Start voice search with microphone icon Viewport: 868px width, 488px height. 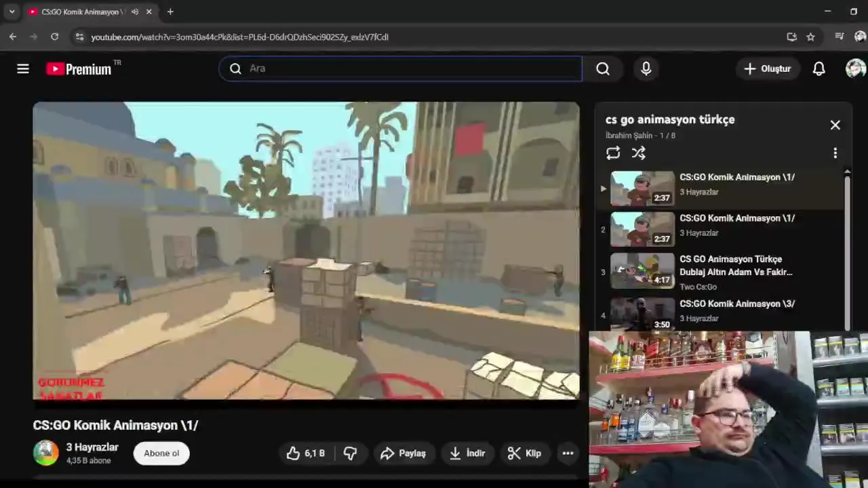[646, 68]
